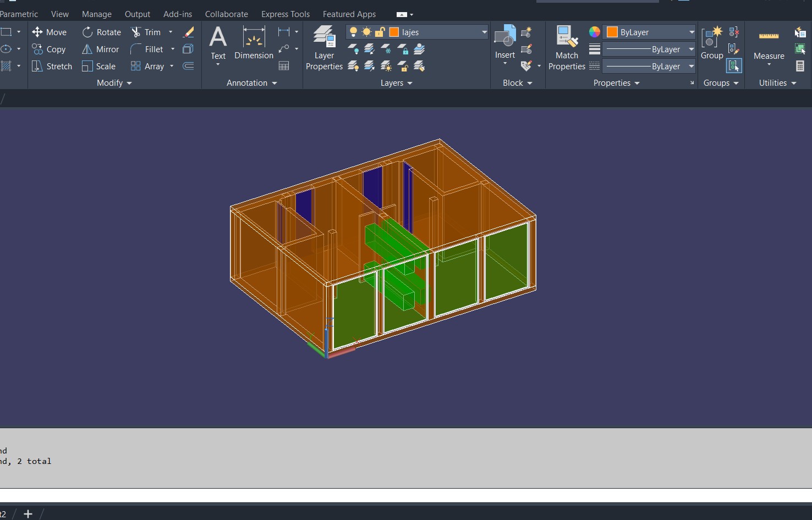Switch to the Express Tools tab
The image size is (812, 520).
click(286, 14)
